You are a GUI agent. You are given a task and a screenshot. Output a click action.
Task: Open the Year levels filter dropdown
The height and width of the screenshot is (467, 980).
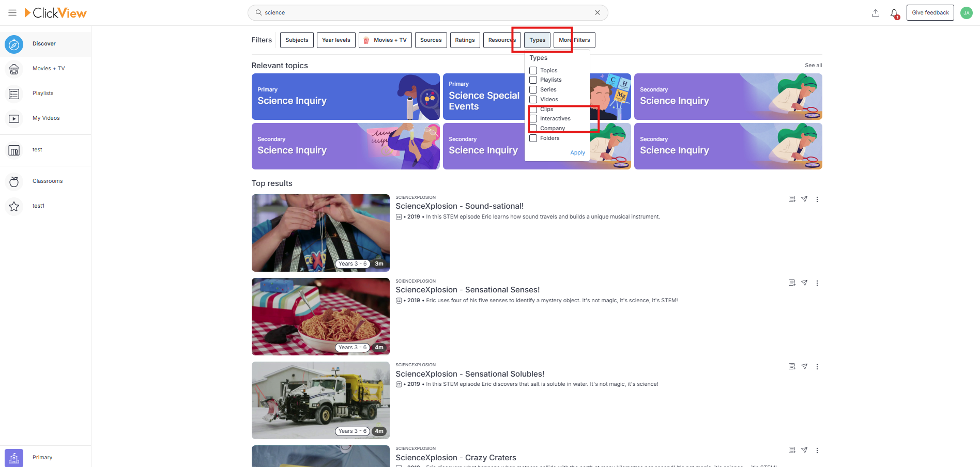(336, 40)
